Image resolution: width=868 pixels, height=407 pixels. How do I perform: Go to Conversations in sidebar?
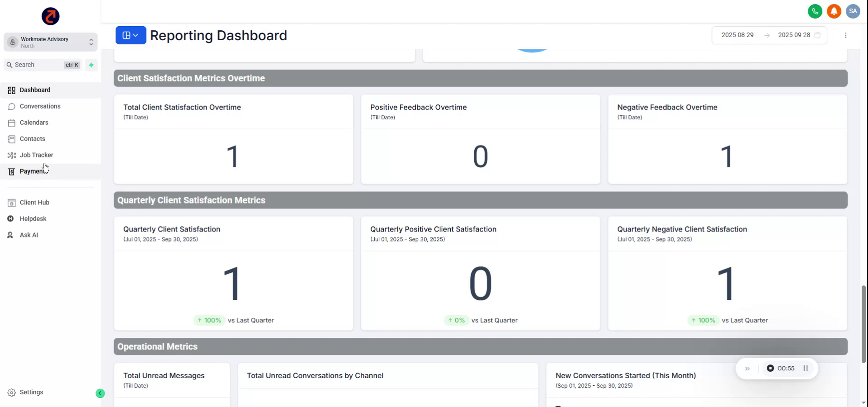[40, 106]
